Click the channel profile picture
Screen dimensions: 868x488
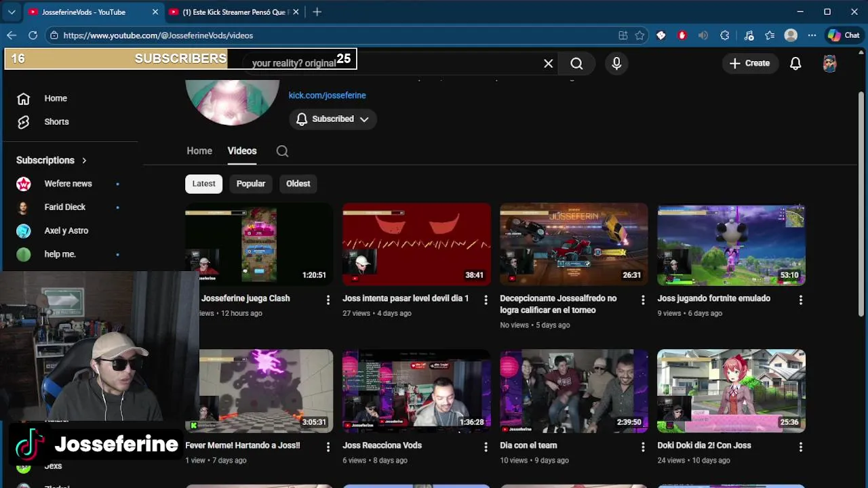point(232,102)
